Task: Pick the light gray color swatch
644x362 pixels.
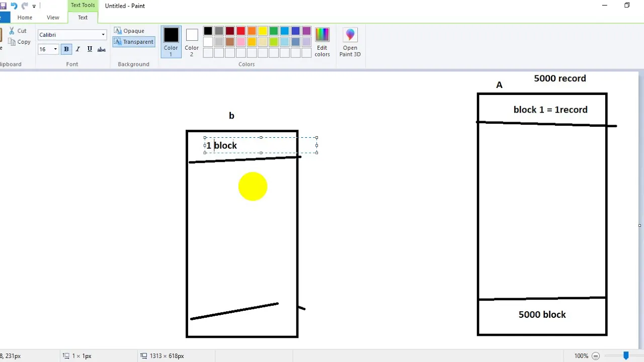Action: [x=219, y=42]
